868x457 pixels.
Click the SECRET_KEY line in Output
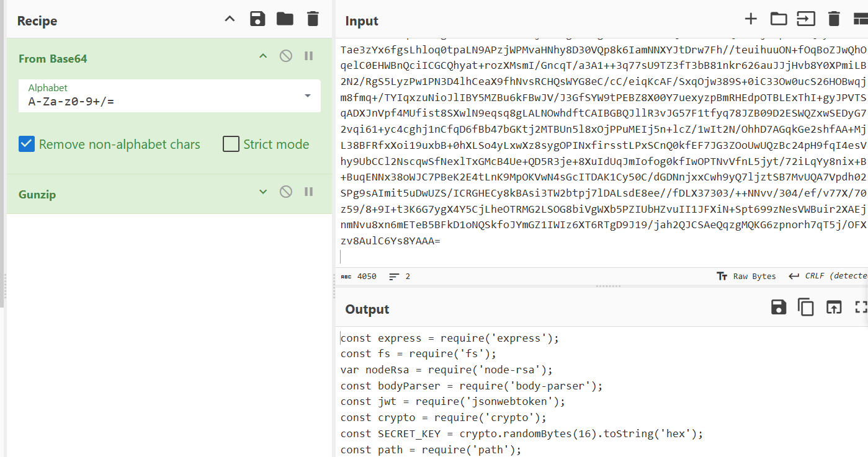pos(522,433)
